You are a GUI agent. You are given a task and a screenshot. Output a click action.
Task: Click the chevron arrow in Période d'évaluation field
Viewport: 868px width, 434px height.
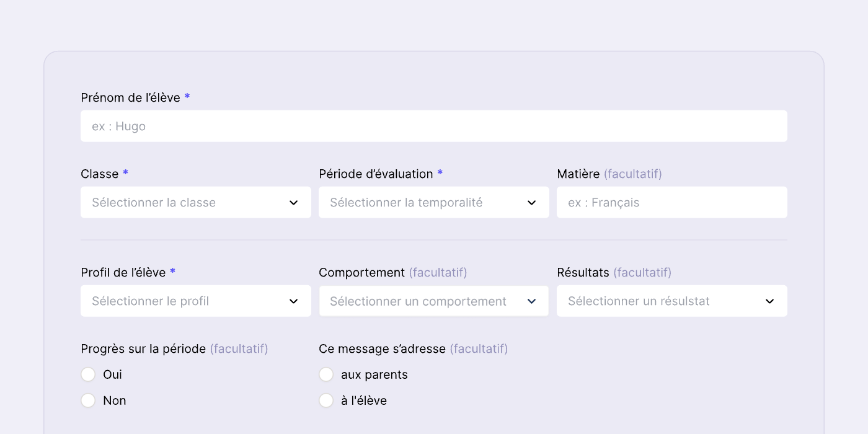531,203
